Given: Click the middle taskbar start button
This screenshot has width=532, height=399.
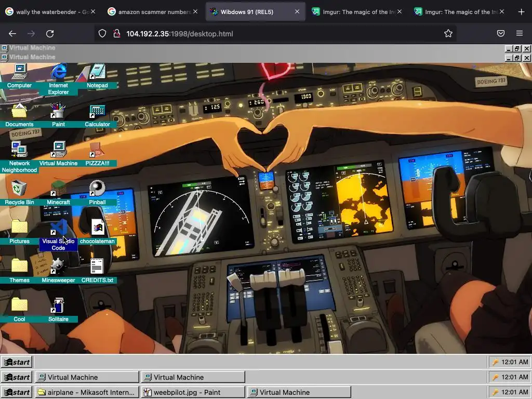Looking at the screenshot, I should click(17, 377).
